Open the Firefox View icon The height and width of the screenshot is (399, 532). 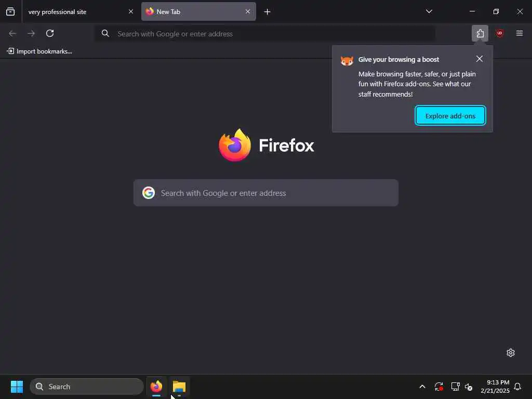coord(10,11)
